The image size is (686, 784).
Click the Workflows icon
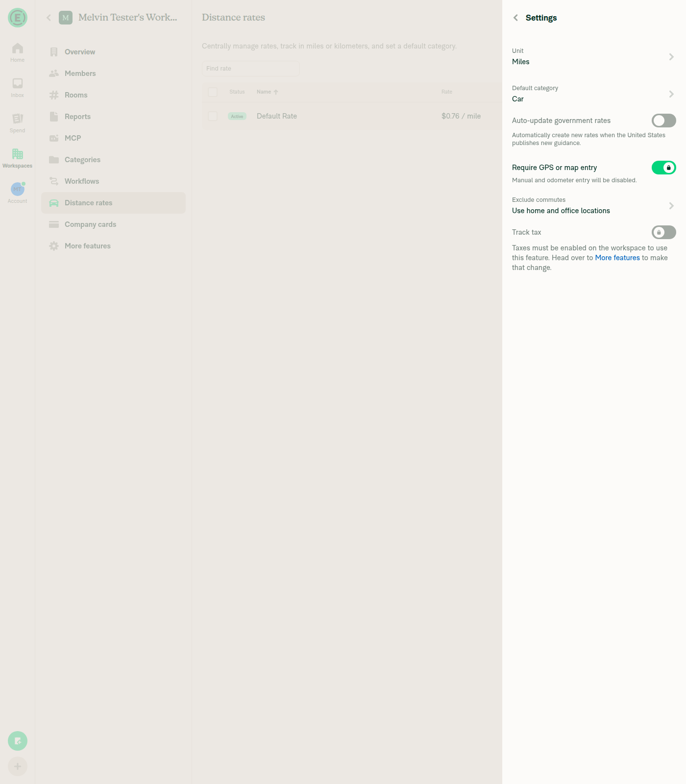tap(54, 181)
